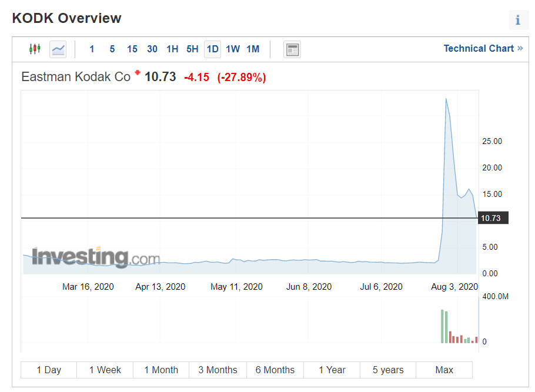Screen dimensions: 535x392
Task: Show the 1 Week range
Action: (105, 370)
